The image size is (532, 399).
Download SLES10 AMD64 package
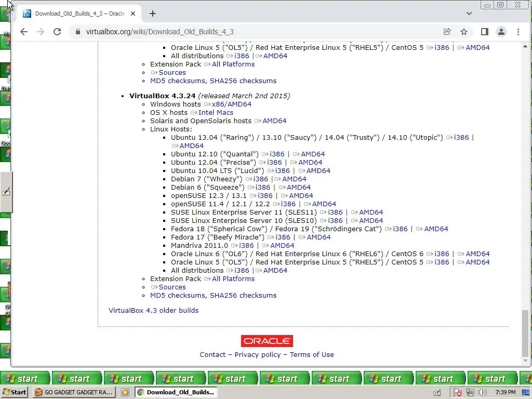tap(371, 220)
